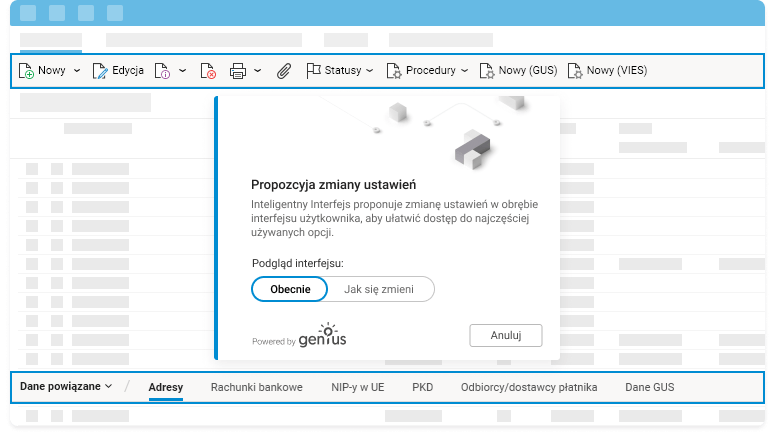The width and height of the screenshot is (775, 436).
Task: Click the Nowy (GUS) toolbar button
Action: (x=518, y=71)
